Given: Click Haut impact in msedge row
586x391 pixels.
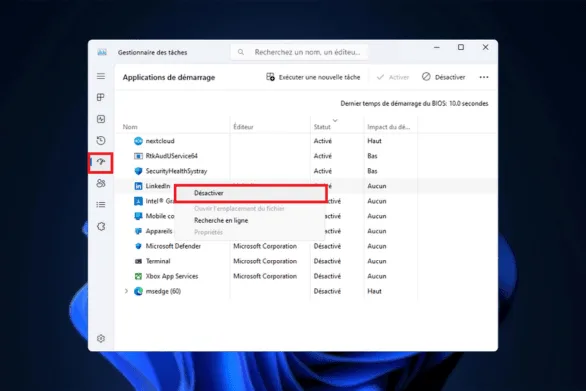Looking at the screenshot, I should tap(374, 291).
